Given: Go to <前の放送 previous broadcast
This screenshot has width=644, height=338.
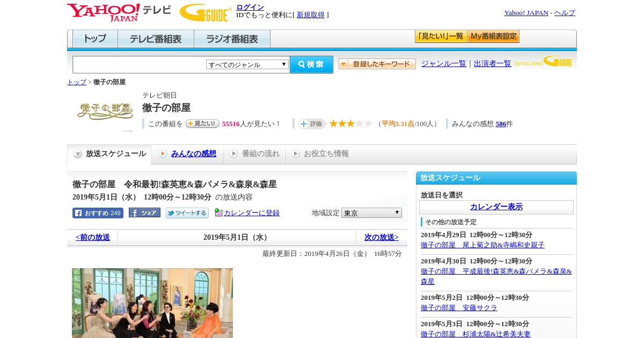Looking at the screenshot, I should (93, 237).
